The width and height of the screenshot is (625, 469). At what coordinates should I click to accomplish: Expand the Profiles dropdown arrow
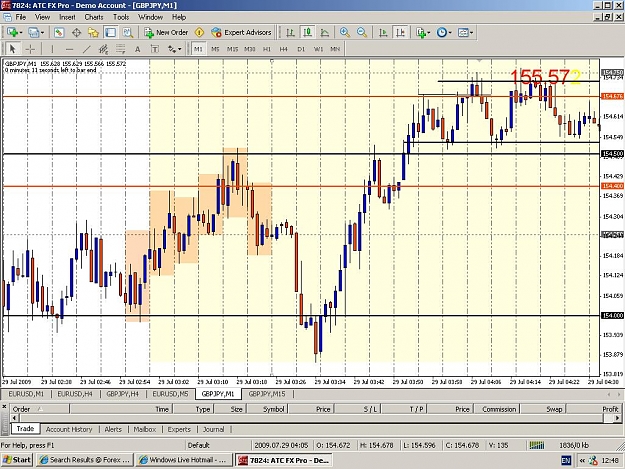pos(42,33)
